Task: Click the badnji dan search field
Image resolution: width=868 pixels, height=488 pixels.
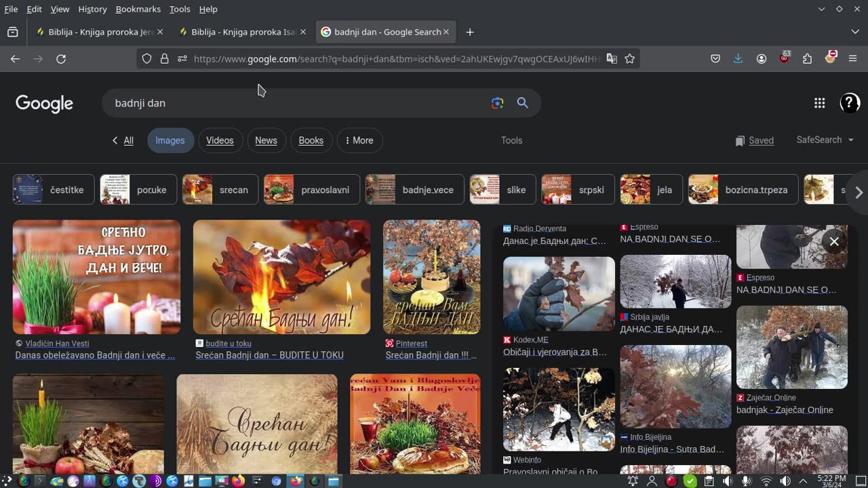Action: click(x=298, y=103)
